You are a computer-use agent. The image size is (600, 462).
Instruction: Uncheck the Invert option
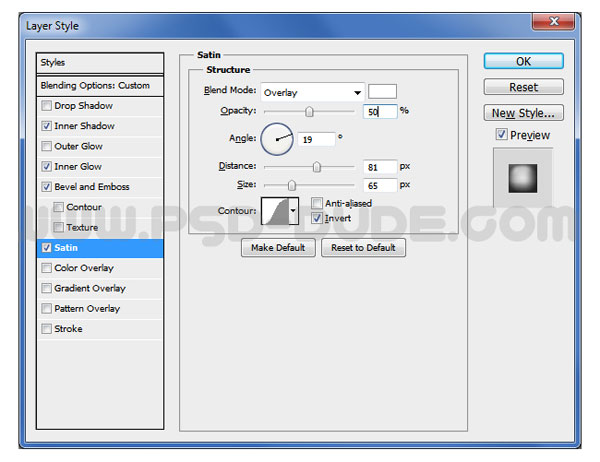pos(317,218)
